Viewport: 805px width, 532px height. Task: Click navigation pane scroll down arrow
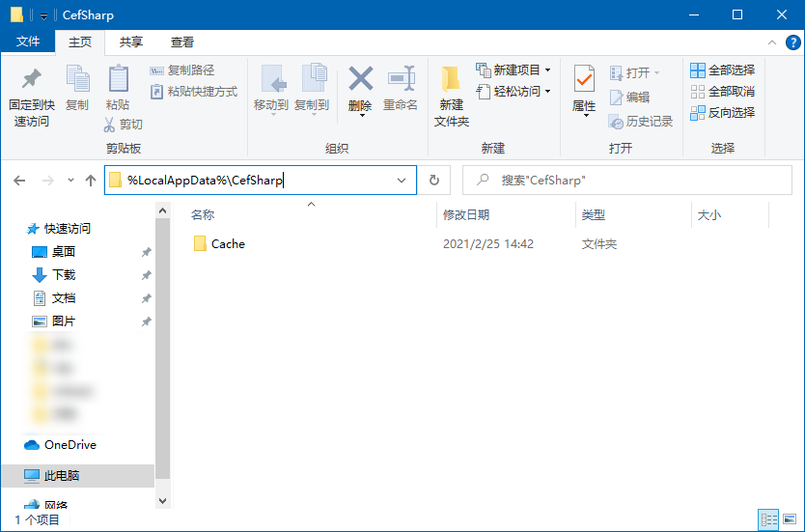pos(163,501)
